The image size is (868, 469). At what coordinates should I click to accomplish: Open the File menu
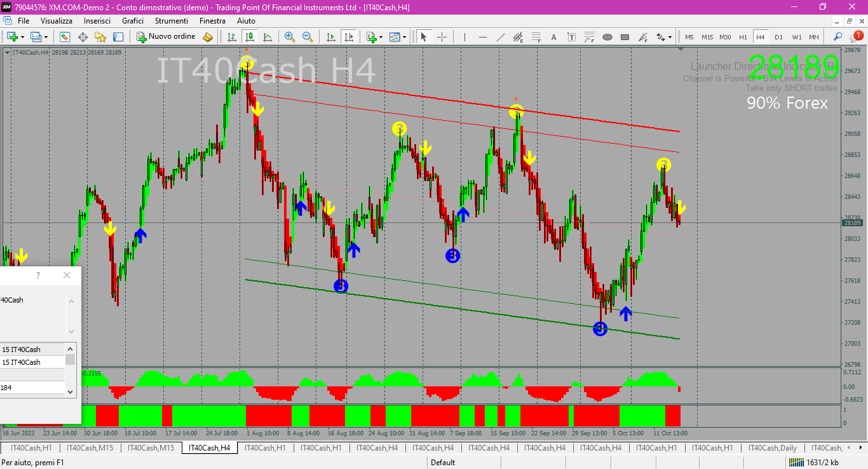24,21
